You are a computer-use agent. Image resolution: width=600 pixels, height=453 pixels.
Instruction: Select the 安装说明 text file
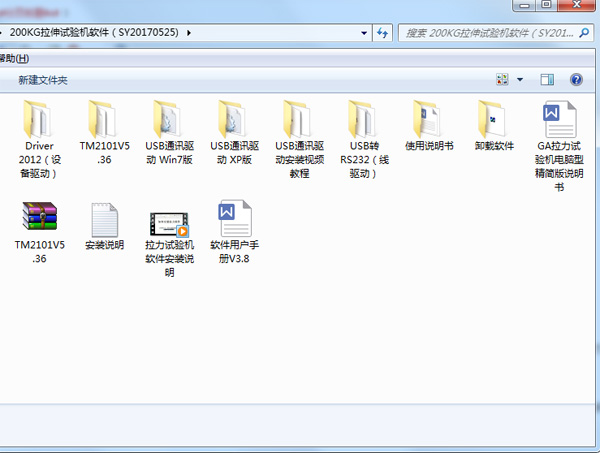coord(104,219)
